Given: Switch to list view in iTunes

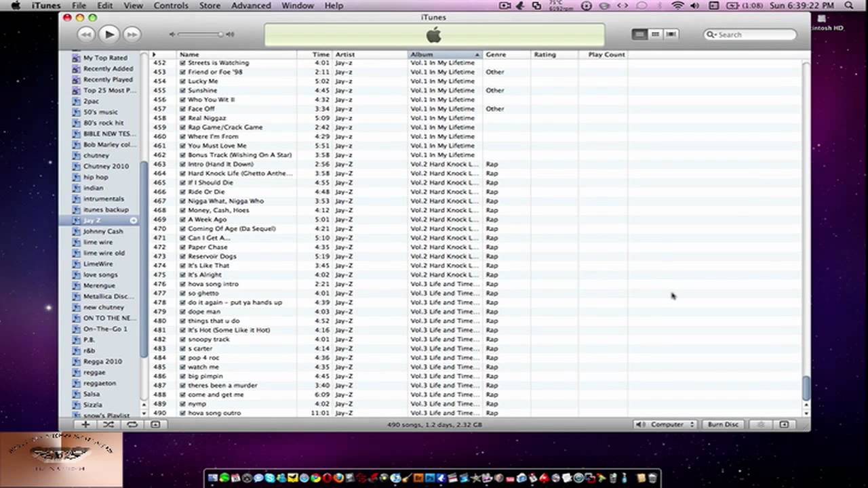Looking at the screenshot, I should click(639, 34).
